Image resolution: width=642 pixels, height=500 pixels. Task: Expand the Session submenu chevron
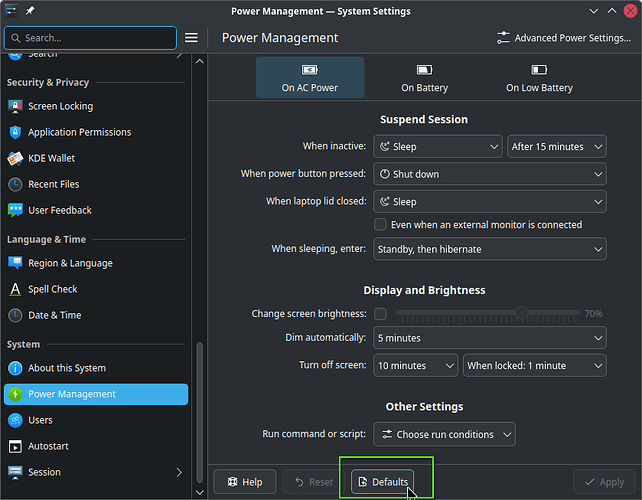click(x=179, y=473)
